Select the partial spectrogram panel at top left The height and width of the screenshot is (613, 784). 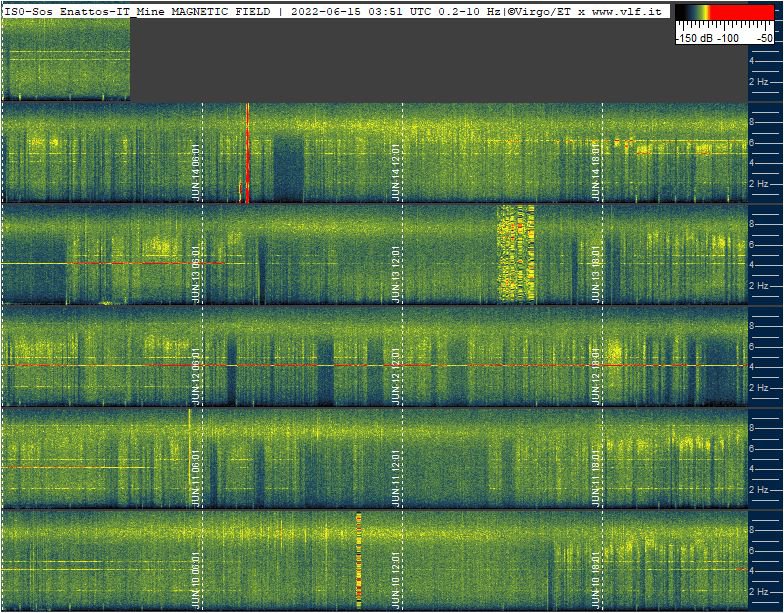[x=66, y=59]
